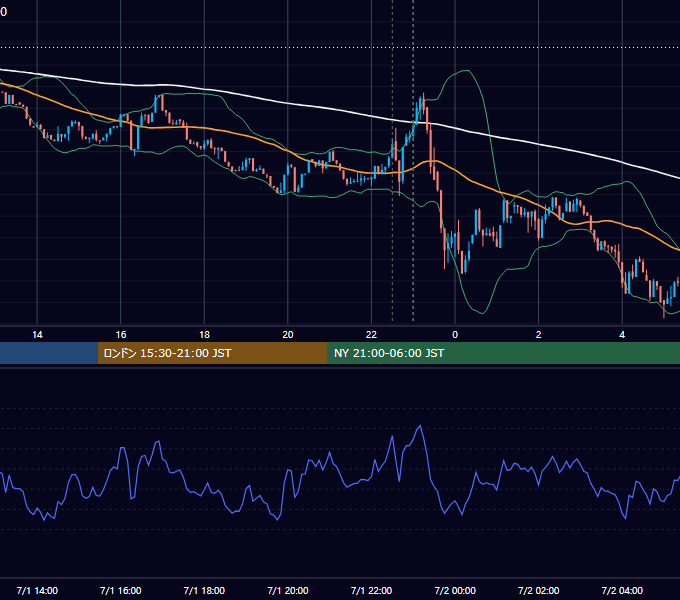Screen dimensions: 680x600
Task: Click the 2 hour label on price axis
Action: pos(539,335)
